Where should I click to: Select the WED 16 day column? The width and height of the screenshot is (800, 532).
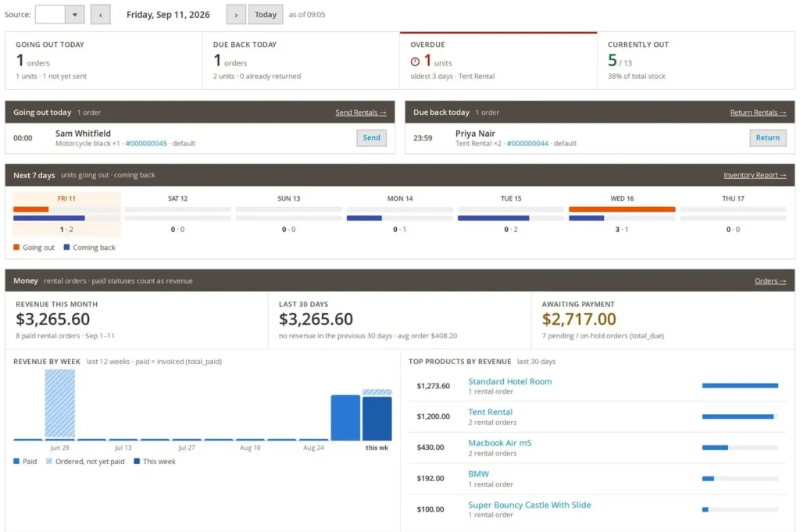pos(622,214)
